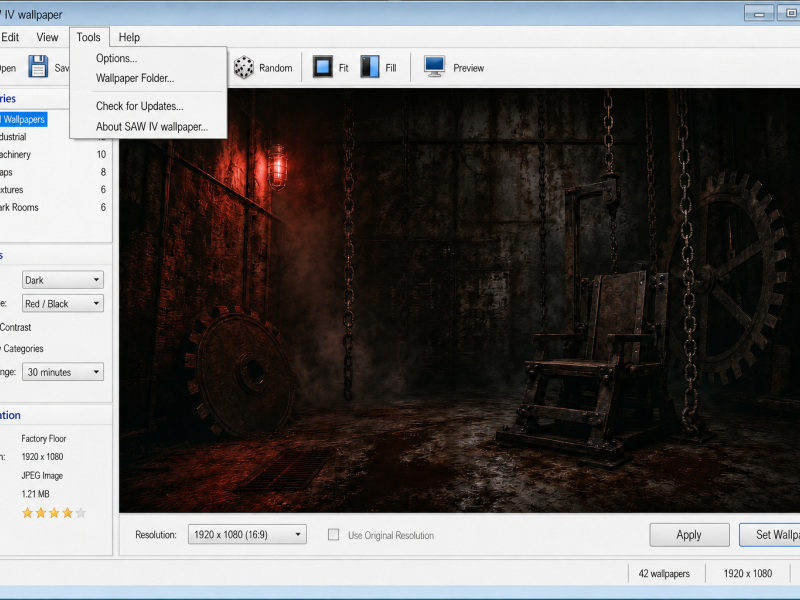The image size is (800, 600).
Task: Set rating to one star
Action: [x=27, y=513]
